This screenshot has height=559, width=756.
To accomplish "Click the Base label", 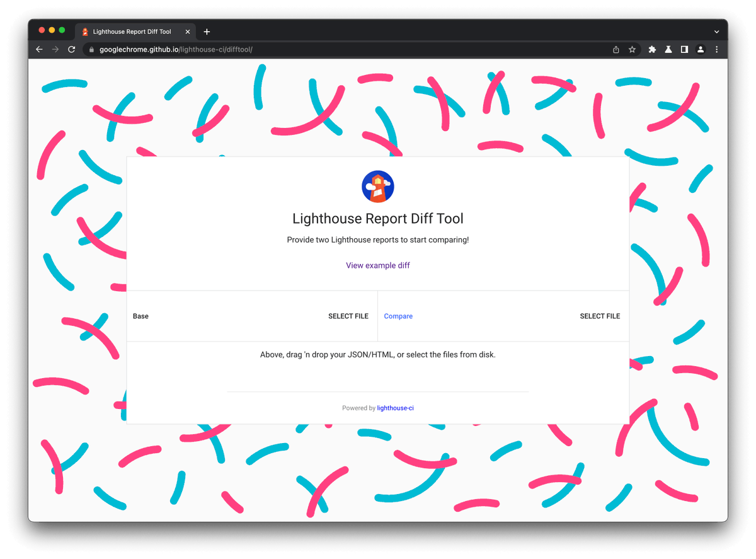I will coord(140,316).
